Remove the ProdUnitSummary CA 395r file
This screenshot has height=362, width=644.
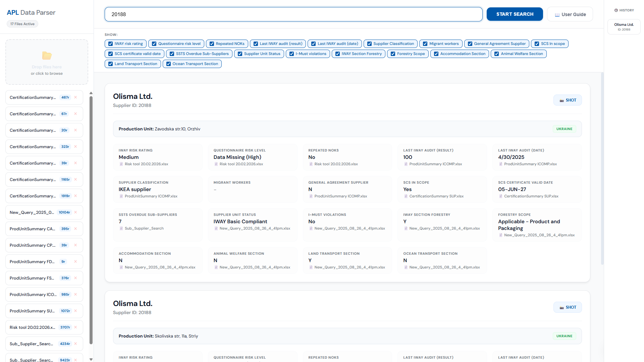pos(75,229)
